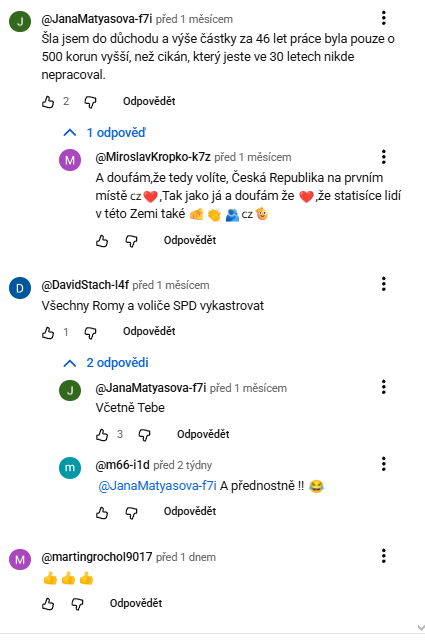The image size is (425, 640).
Task: Open options menu on m66-i1d's reply
Action: click(x=383, y=464)
